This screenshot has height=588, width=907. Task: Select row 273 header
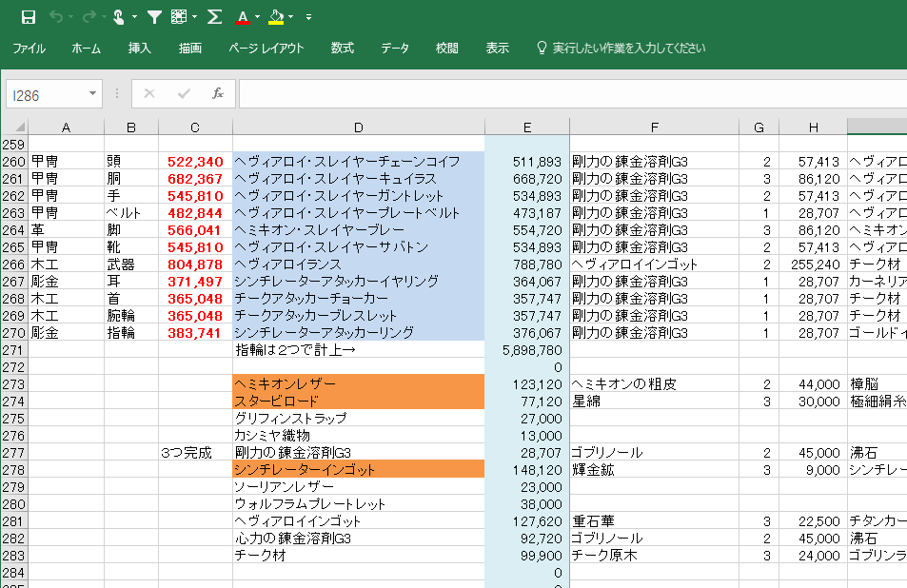[13, 384]
